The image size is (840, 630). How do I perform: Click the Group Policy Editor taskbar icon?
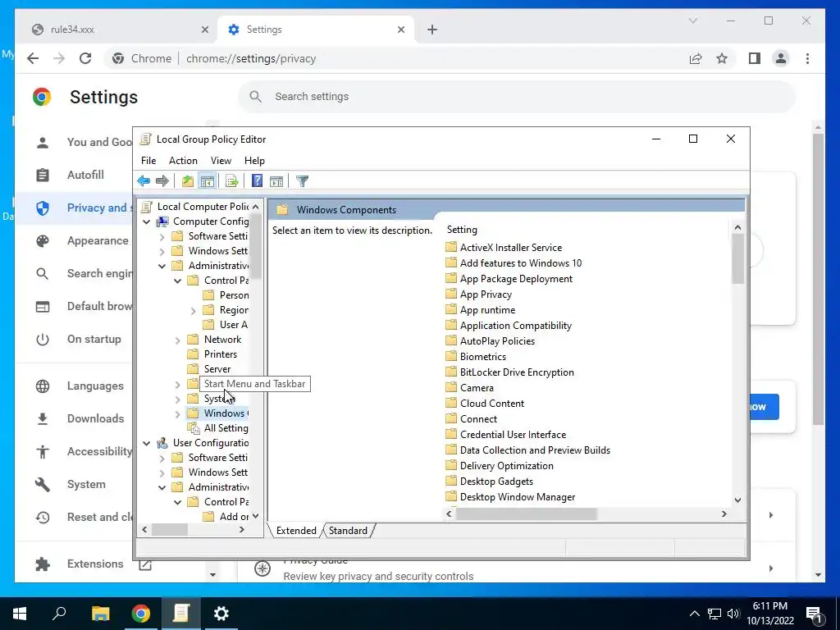(x=181, y=614)
